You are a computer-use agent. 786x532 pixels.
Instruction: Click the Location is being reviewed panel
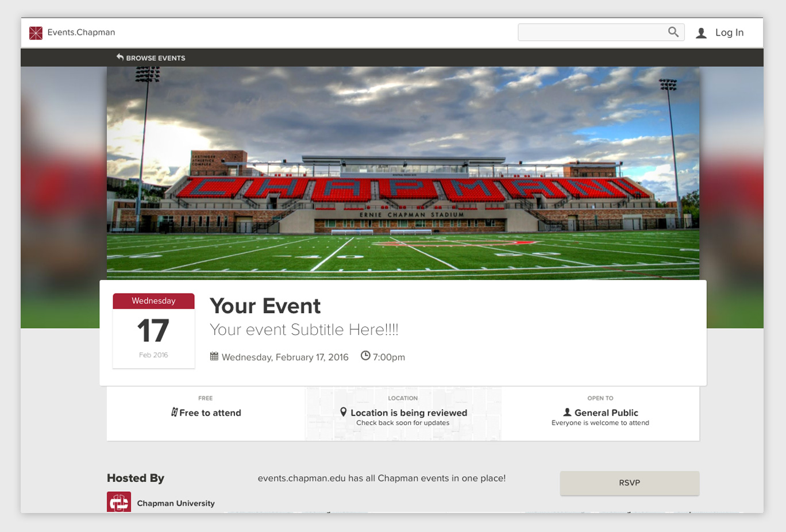pos(403,414)
